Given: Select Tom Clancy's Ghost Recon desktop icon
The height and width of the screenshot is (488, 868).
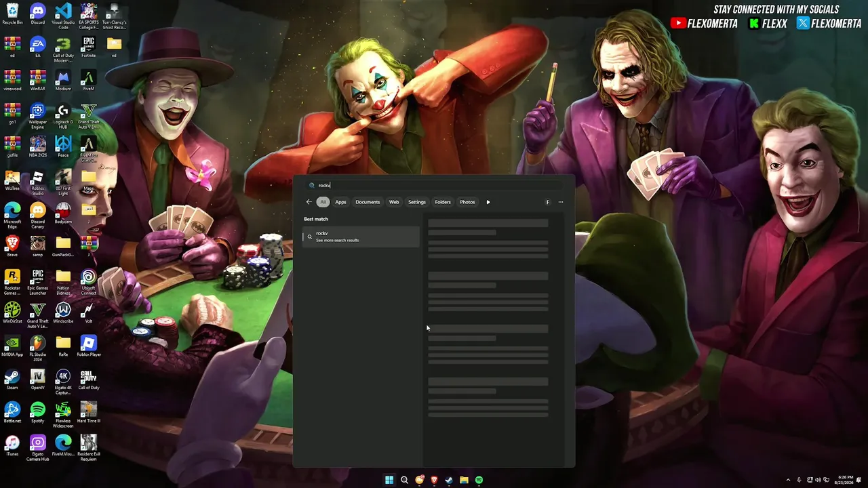Looking at the screenshot, I should tap(114, 16).
